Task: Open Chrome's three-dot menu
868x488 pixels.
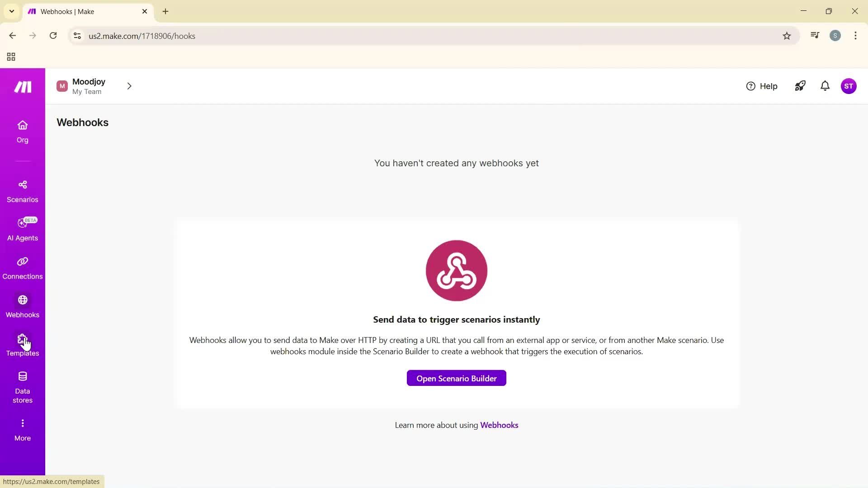Action: coord(855,36)
